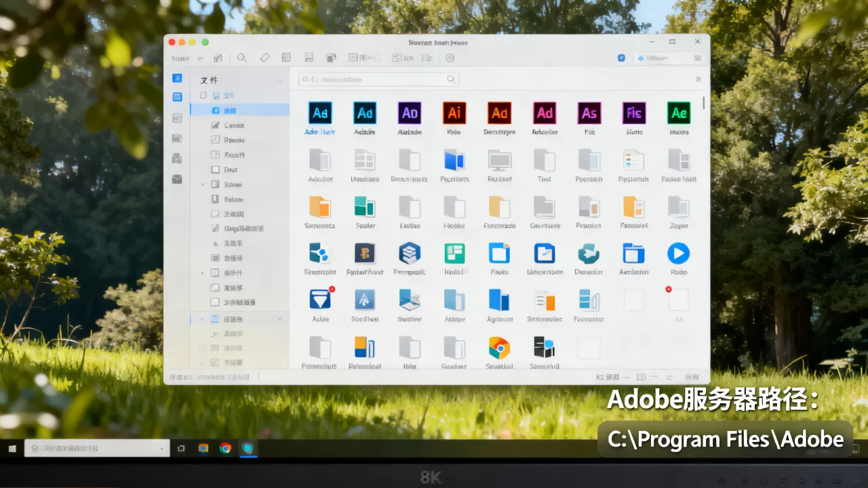
Task: Click the blue shield icon in title bar
Action: (x=621, y=58)
